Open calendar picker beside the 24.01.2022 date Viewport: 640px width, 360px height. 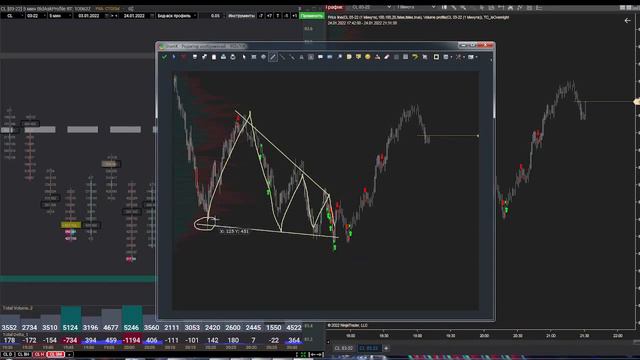[x=151, y=16]
